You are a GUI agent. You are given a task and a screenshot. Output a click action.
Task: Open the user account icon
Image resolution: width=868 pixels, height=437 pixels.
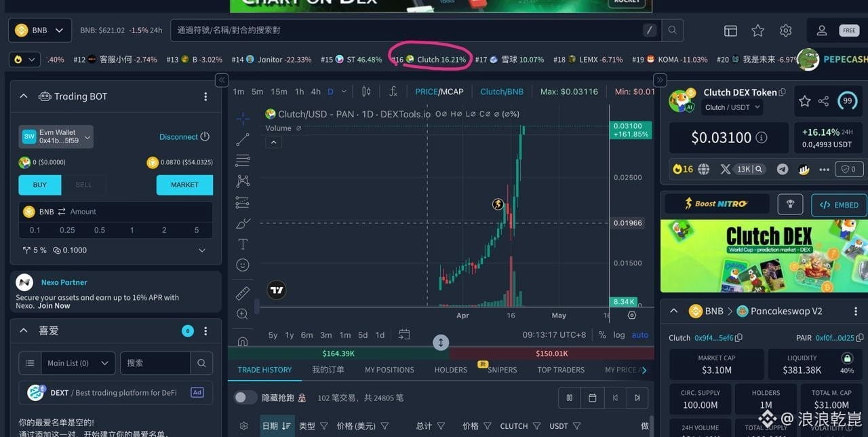click(822, 31)
